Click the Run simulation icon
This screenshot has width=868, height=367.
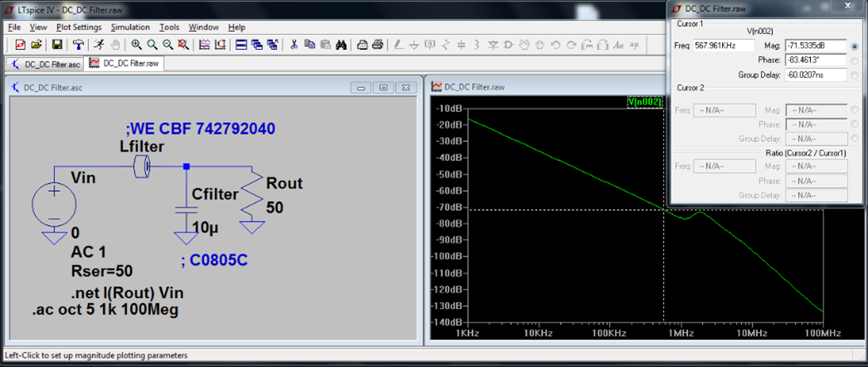pyautogui.click(x=99, y=44)
